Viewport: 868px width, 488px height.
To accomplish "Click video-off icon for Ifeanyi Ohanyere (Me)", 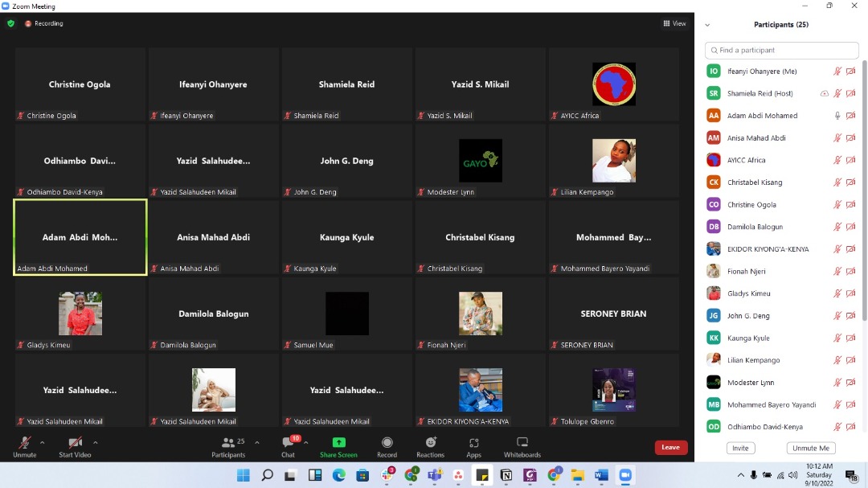I will click(x=851, y=71).
